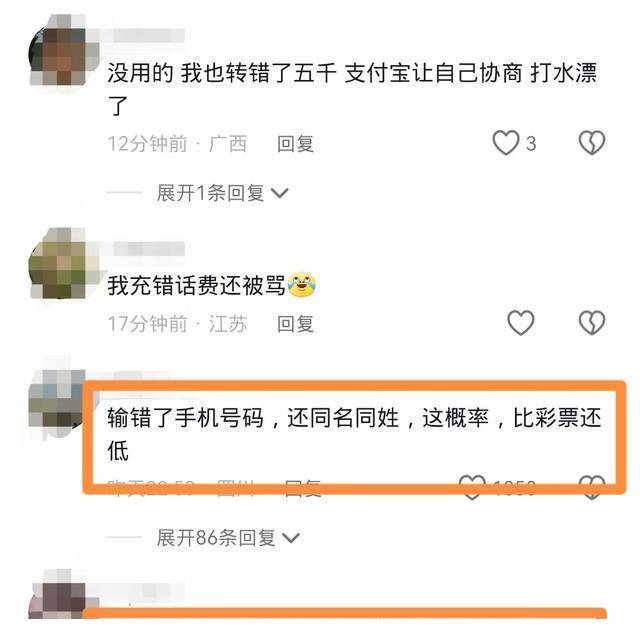The width and height of the screenshot is (640, 629).
Task: Tap broken heart on 江苏 comment
Action: 592,323
